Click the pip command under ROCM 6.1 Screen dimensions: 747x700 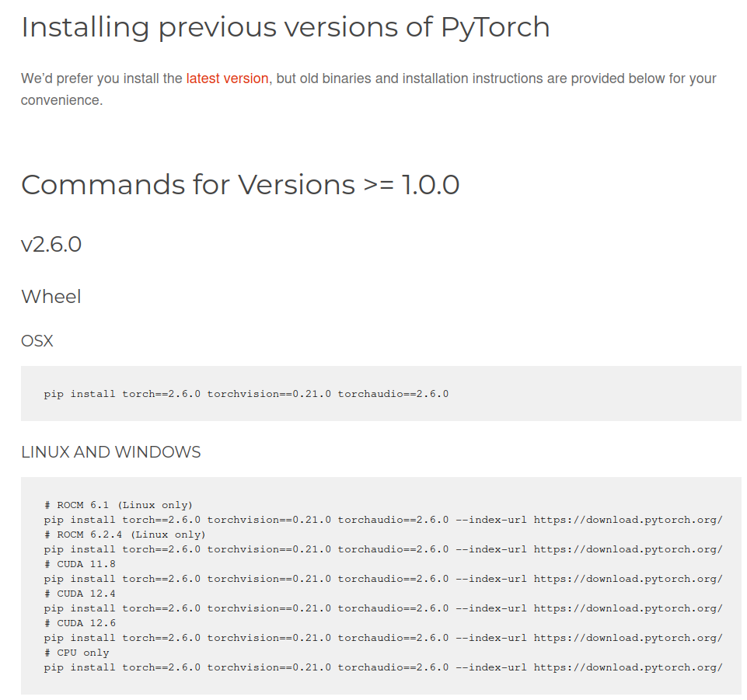[x=383, y=520]
